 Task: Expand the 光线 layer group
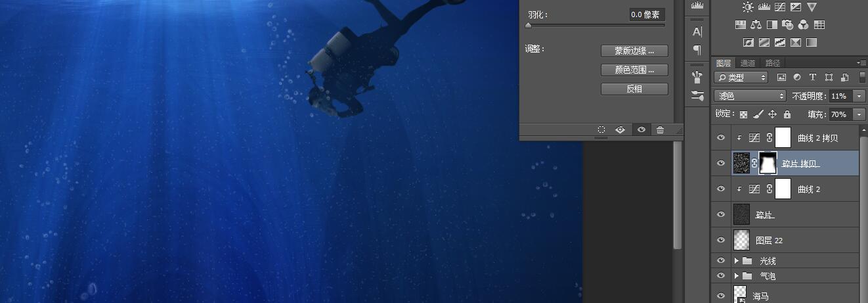pos(737,261)
